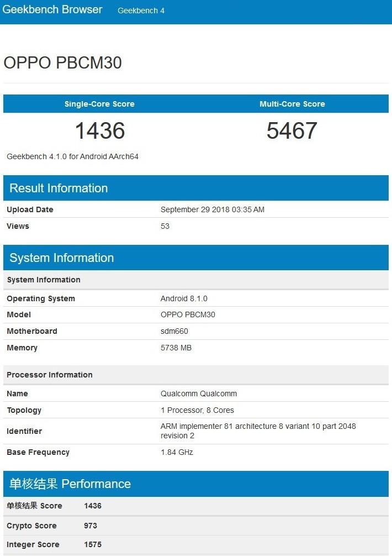Click the Memory label
The height and width of the screenshot is (556, 392).
pyautogui.click(x=22, y=348)
